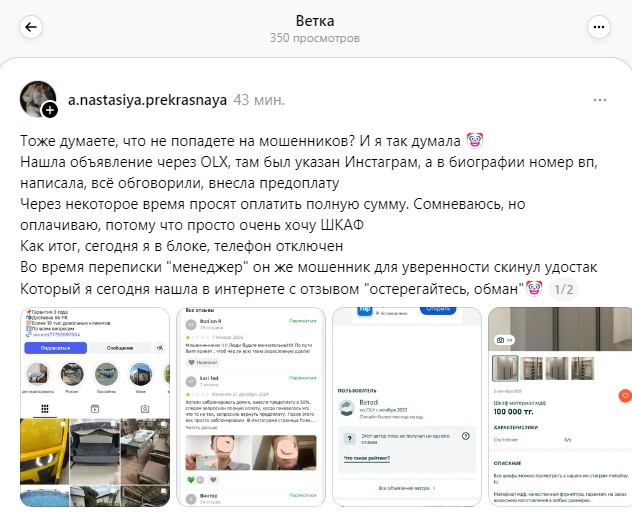Open 'Что такое рейтинг?' link

pos(367,458)
